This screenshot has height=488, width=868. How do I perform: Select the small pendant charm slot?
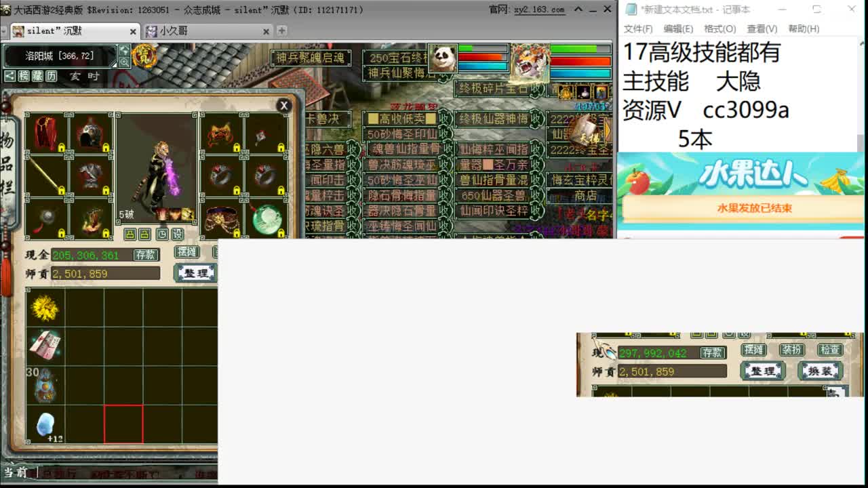tap(265, 134)
